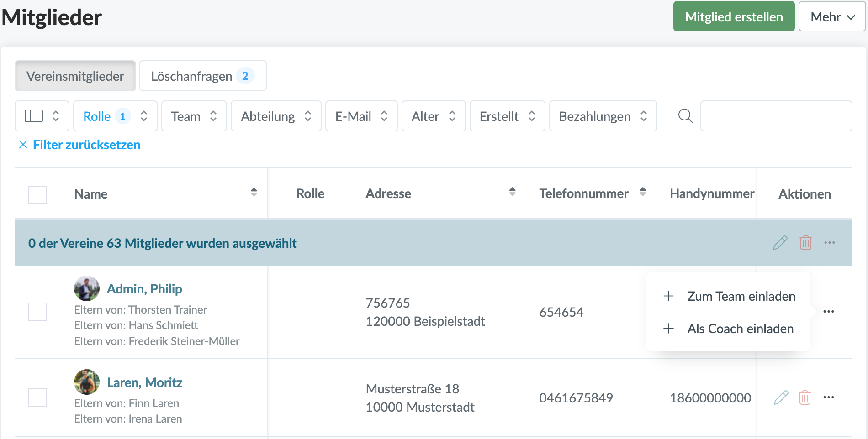Choose 'Als Coach einladen' from the popup menu
The height and width of the screenshot is (439, 868).
click(x=740, y=329)
